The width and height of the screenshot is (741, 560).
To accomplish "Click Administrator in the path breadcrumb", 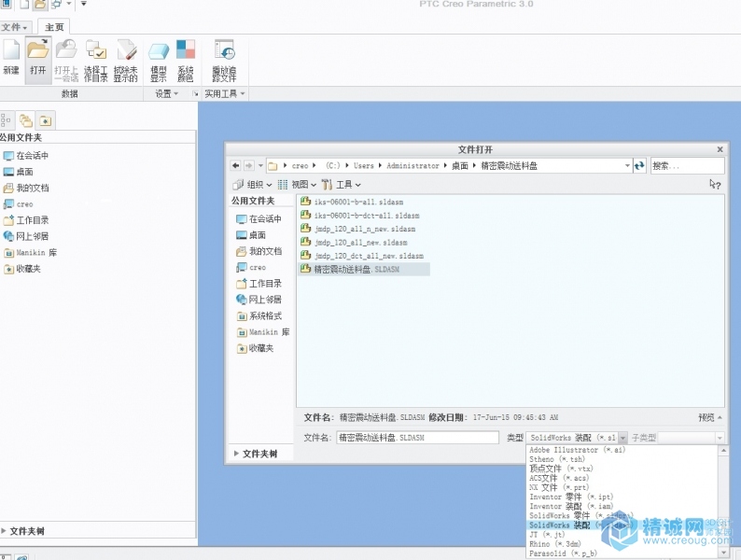I will tap(412, 166).
